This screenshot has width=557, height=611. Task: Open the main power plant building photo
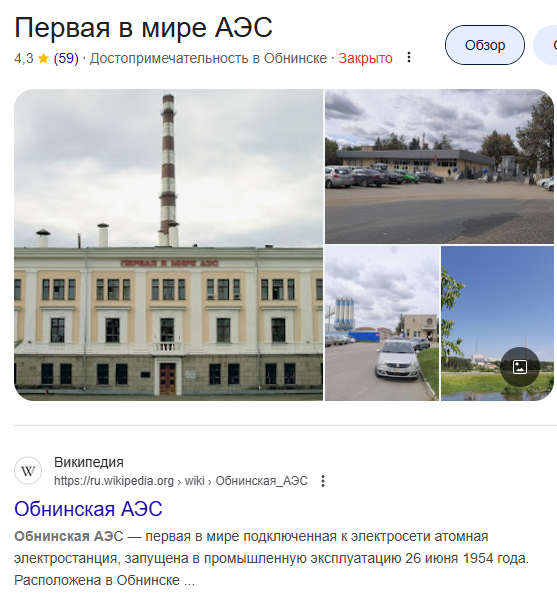(168, 245)
